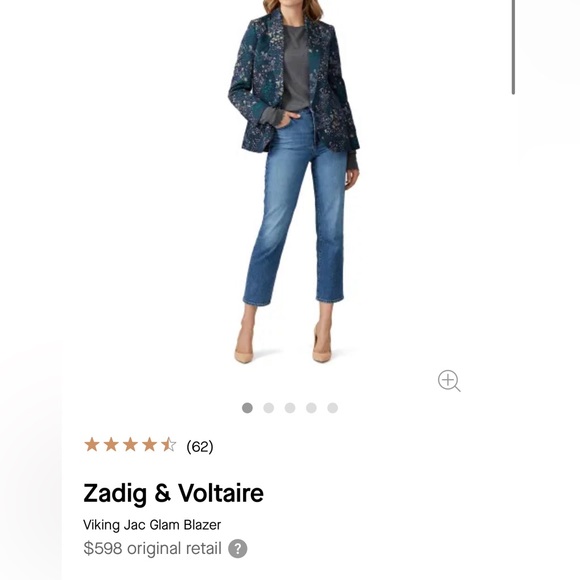
Task: Click the half-filled fifth rating star
Action: coord(169,445)
